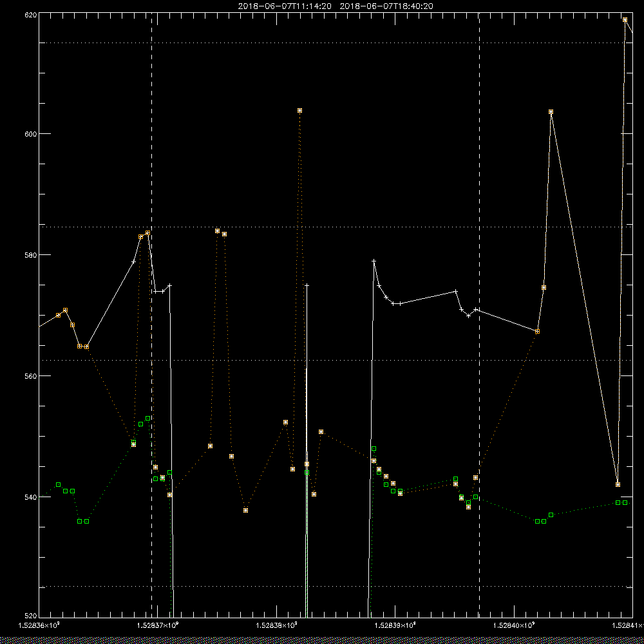The height and width of the screenshot is (644, 644).
Task: Click the start timestamp 2018-06-07T11:14:20 in the title
Action: [285, 6]
